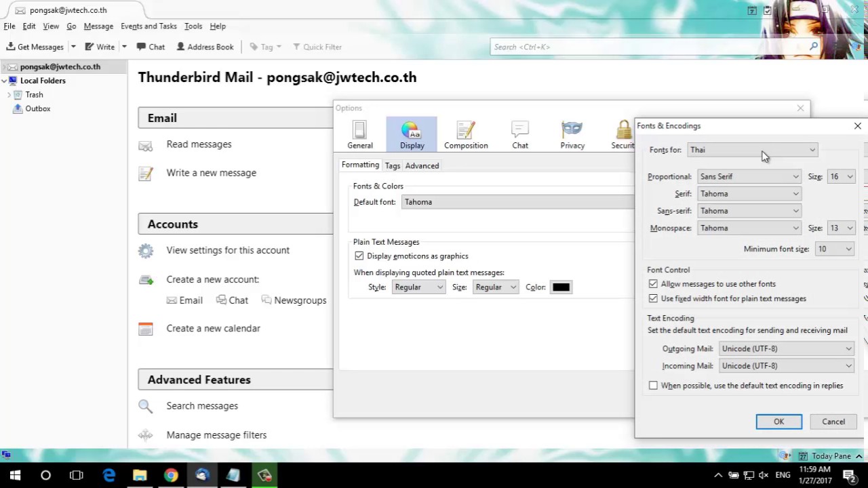
Task: Enable default text encoding in replies checkbox
Action: [x=653, y=386]
